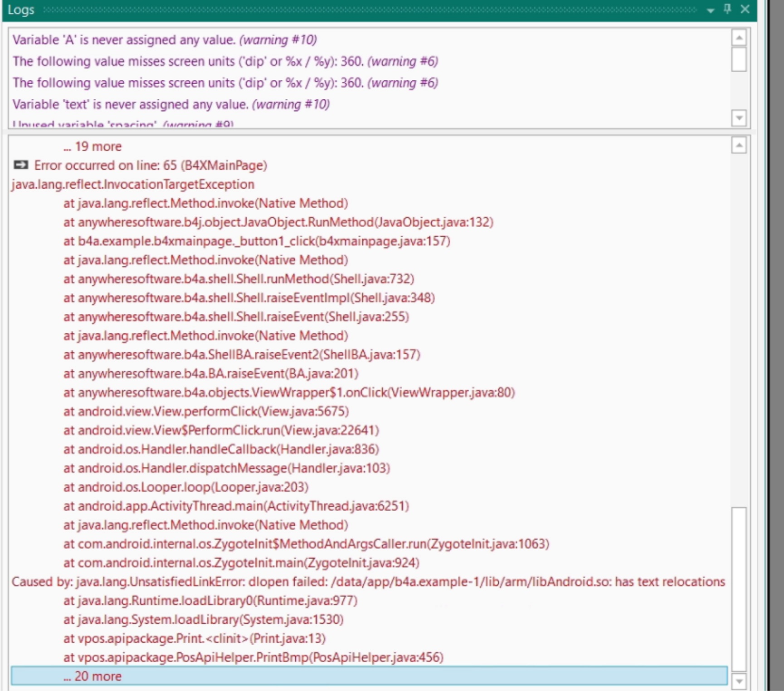Select the "Variable 'A' is never assigned" warning
784x691 pixels.
[x=165, y=40]
